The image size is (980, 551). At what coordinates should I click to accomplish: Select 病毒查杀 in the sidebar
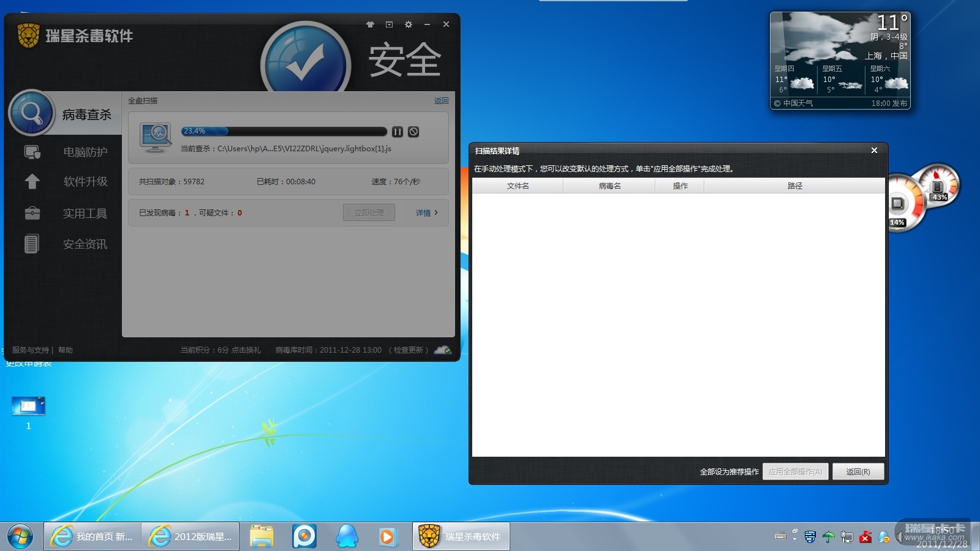click(87, 114)
